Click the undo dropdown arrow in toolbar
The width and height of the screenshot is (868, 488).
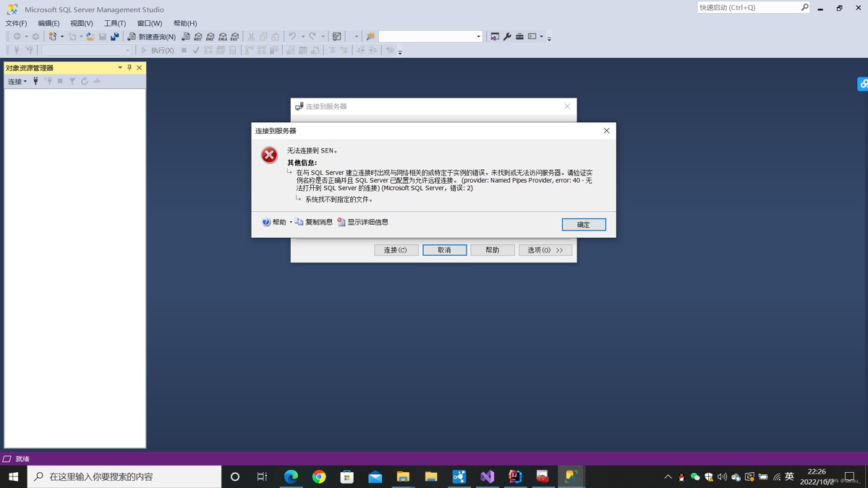coord(302,36)
